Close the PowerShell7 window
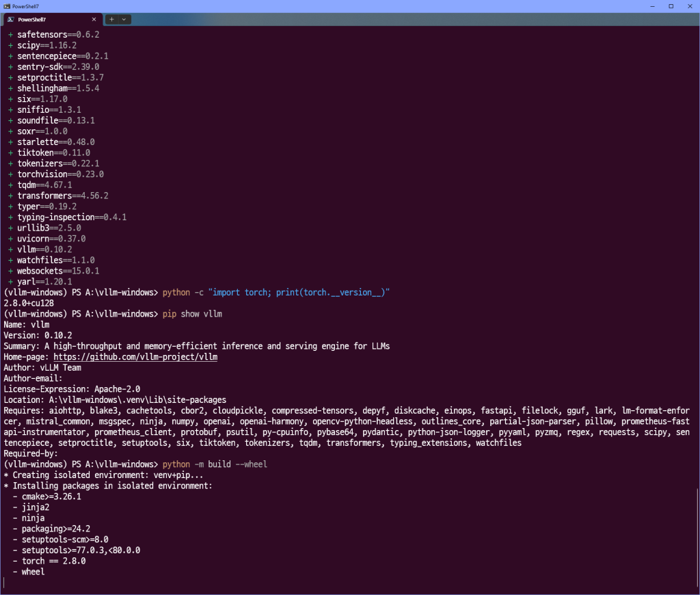This screenshot has width=700, height=595. click(689, 5)
